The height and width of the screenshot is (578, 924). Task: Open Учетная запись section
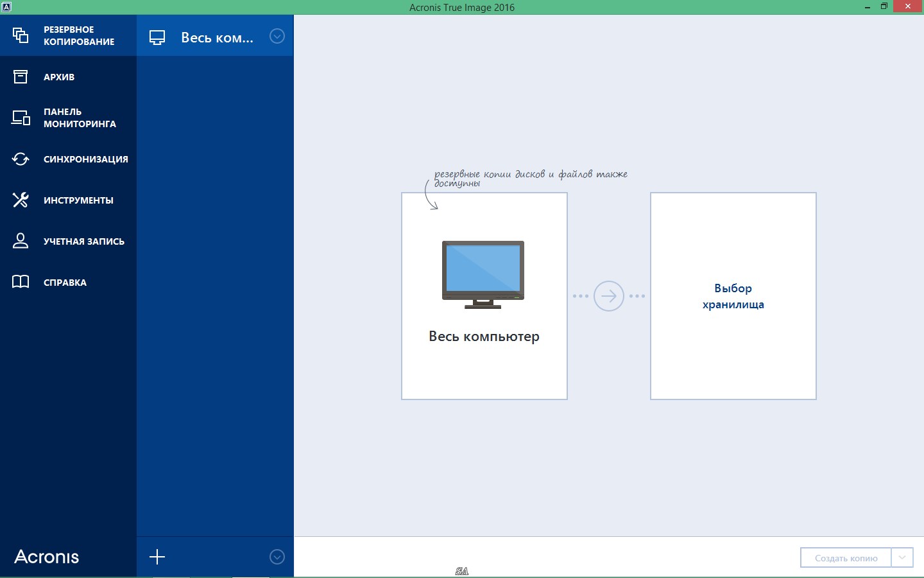tap(84, 241)
